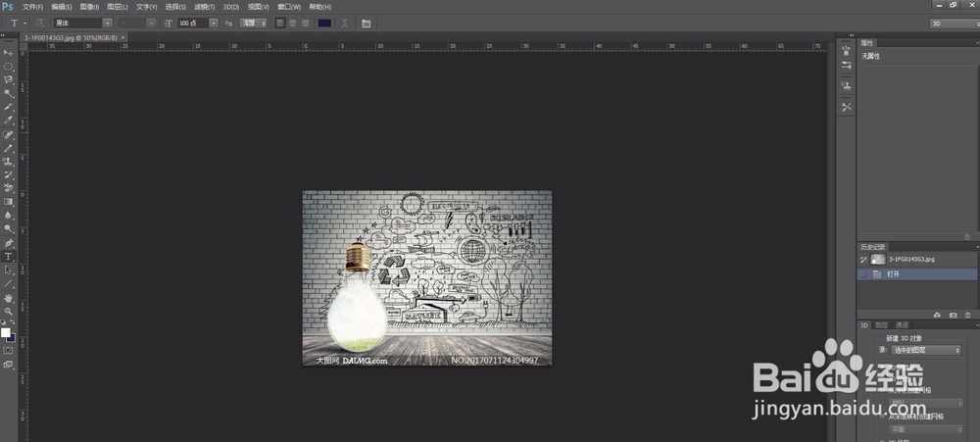
Task: Center align text
Action: click(x=292, y=24)
